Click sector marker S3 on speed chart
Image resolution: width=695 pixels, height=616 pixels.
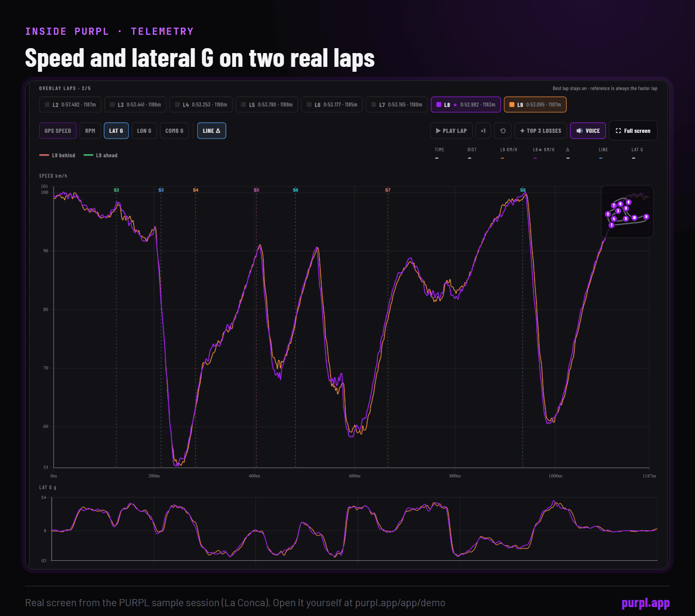(x=161, y=190)
